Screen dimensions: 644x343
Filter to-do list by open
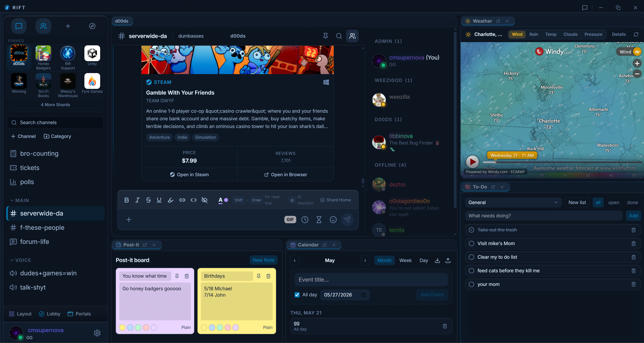click(613, 202)
